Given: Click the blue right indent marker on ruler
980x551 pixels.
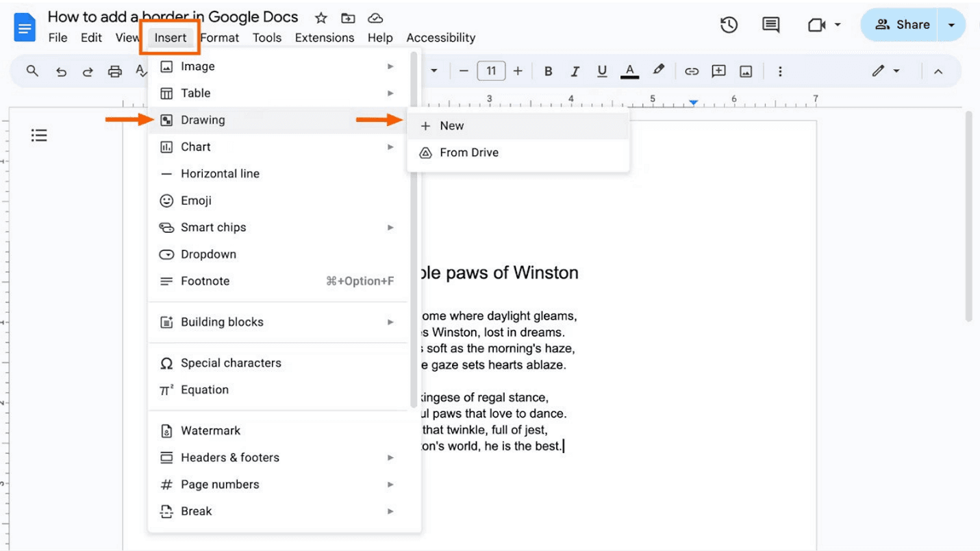Looking at the screenshot, I should 693,103.
